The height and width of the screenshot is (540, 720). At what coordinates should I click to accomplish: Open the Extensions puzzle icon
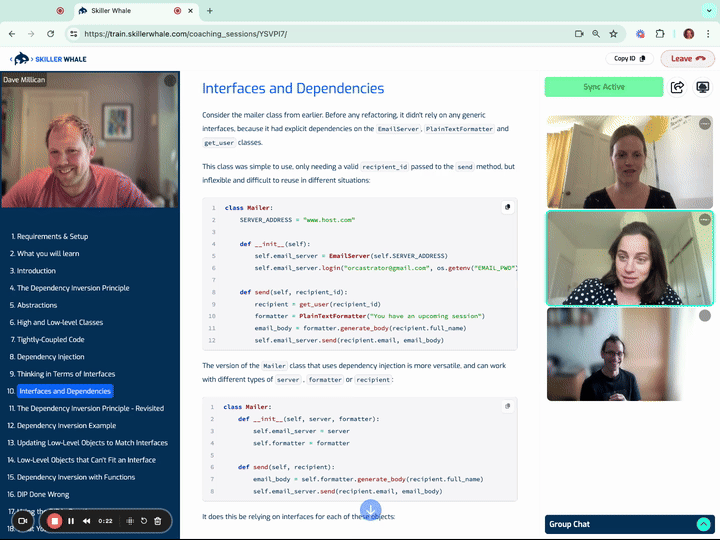(660, 34)
